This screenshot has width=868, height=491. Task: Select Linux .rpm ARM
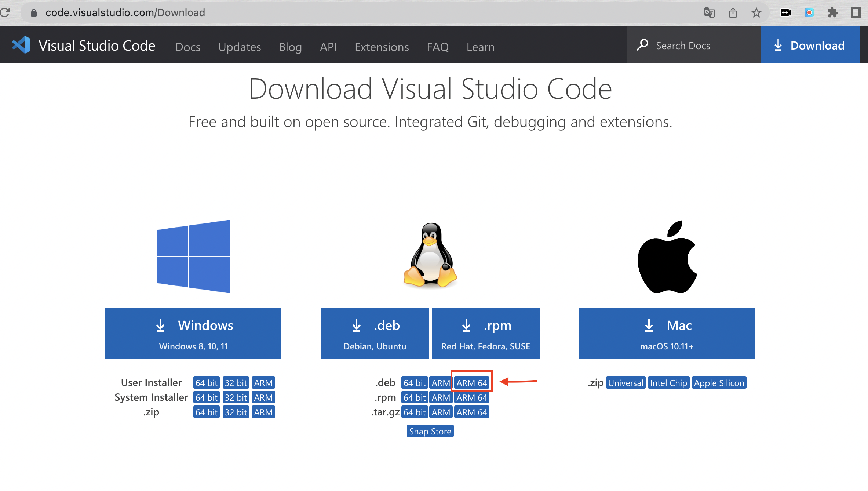tap(441, 397)
